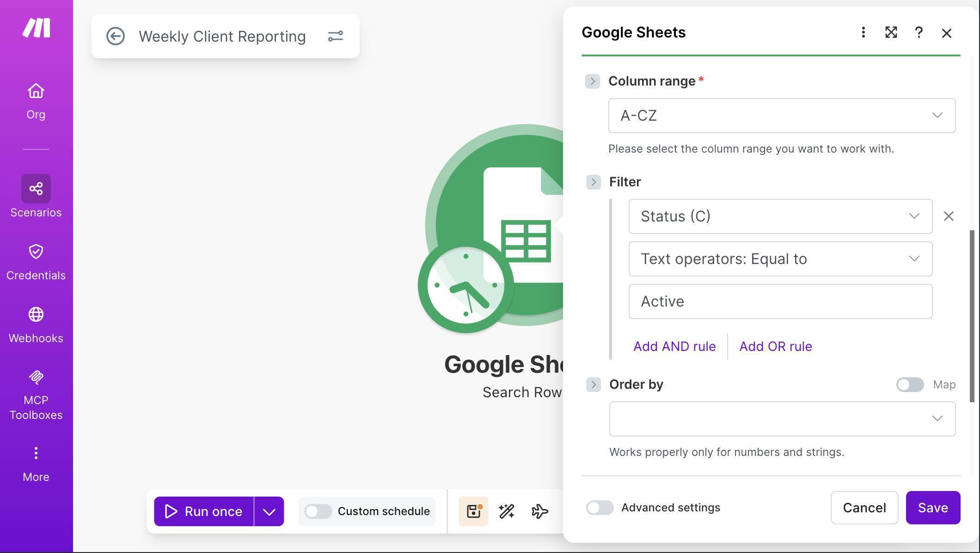Click the save scenario icon with notification dot
This screenshot has width=980, height=553.
[x=473, y=511]
